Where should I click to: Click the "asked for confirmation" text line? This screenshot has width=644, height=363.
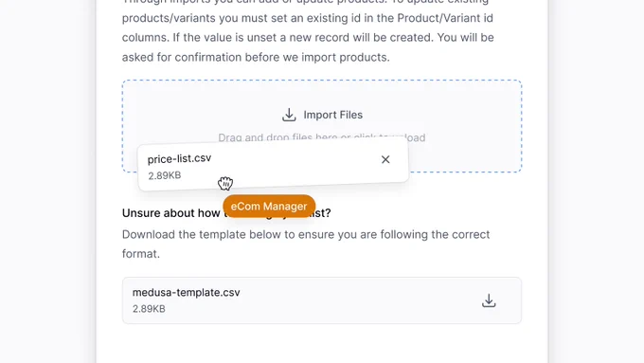coord(256,57)
